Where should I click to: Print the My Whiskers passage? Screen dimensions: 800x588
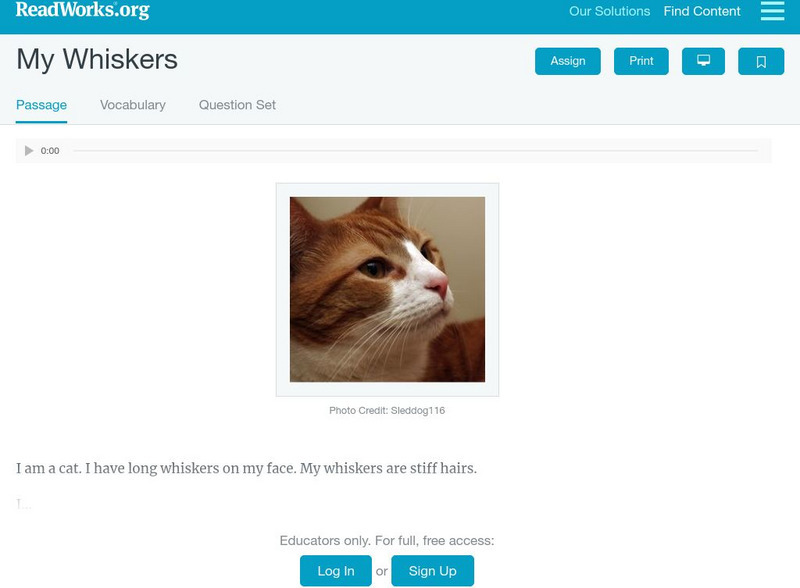pos(641,61)
